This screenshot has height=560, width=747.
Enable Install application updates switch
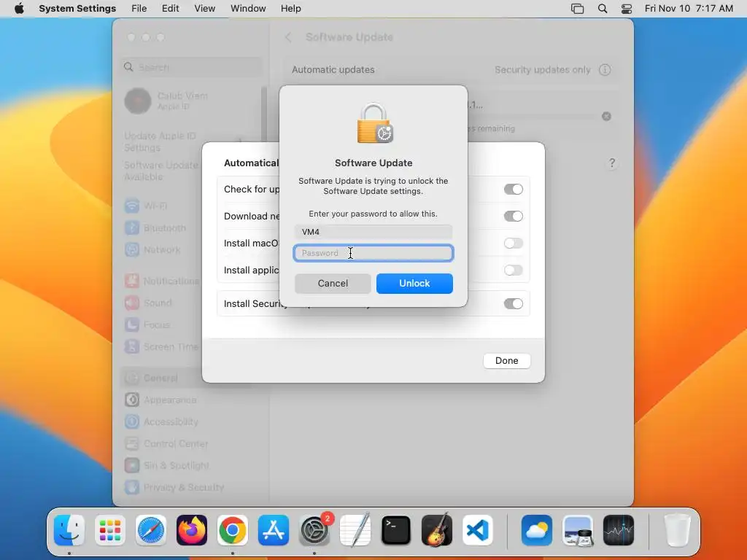pos(513,270)
